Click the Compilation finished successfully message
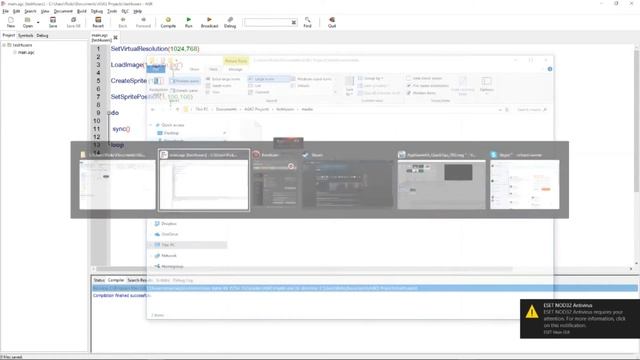This screenshot has width=640, height=360. pos(121,296)
